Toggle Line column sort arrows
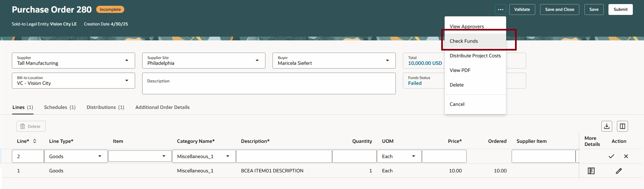This screenshot has height=189, width=644. point(35,141)
